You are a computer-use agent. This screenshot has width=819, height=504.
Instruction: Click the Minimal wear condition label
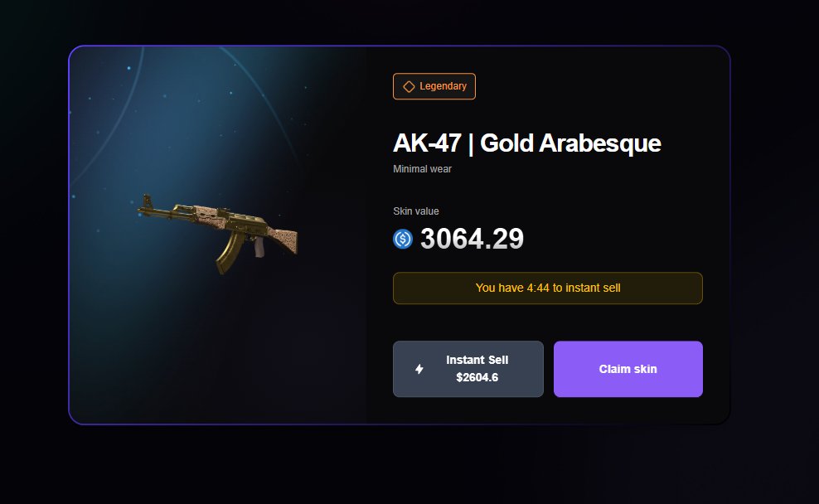pos(422,169)
